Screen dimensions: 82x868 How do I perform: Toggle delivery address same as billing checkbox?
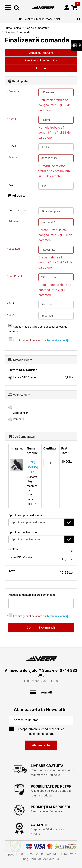point(10,326)
